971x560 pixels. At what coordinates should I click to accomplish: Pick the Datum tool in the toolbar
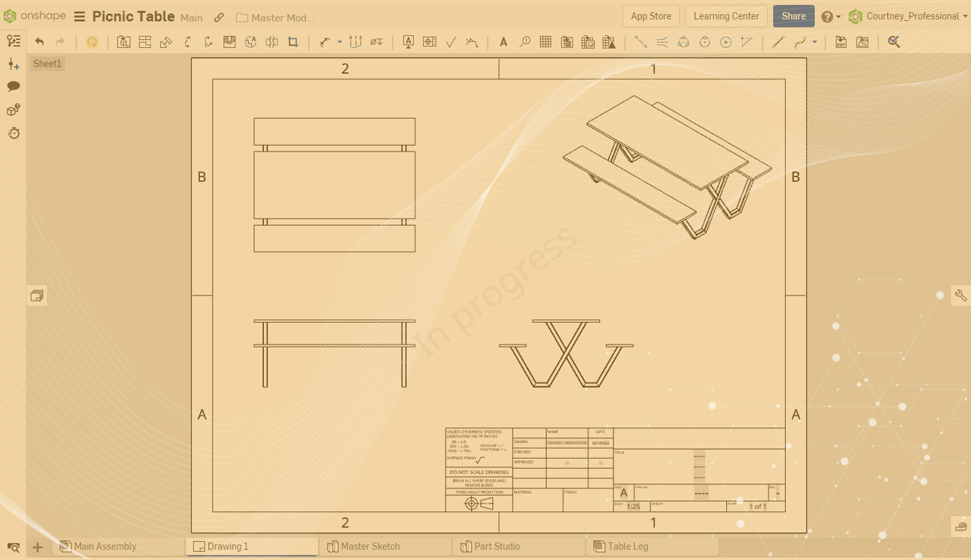pos(408,42)
